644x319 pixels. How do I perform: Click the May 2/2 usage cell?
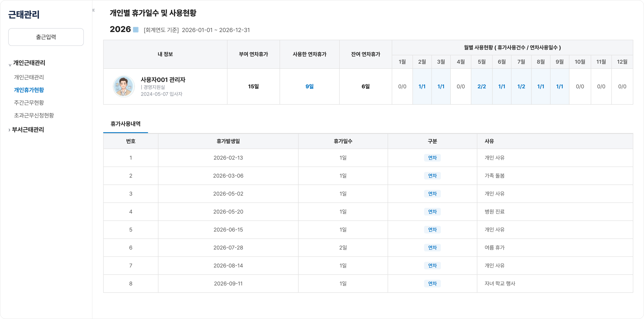482,87
